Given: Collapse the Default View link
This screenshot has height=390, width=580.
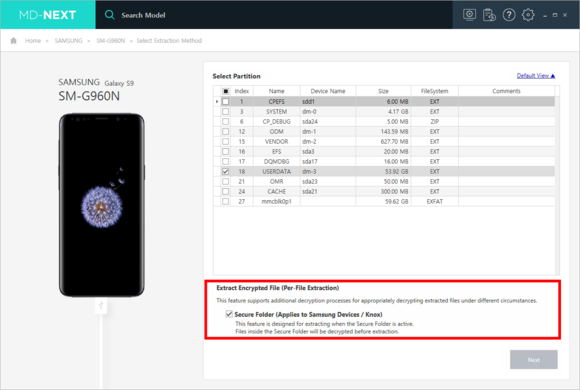Looking at the screenshot, I should tap(536, 75).
